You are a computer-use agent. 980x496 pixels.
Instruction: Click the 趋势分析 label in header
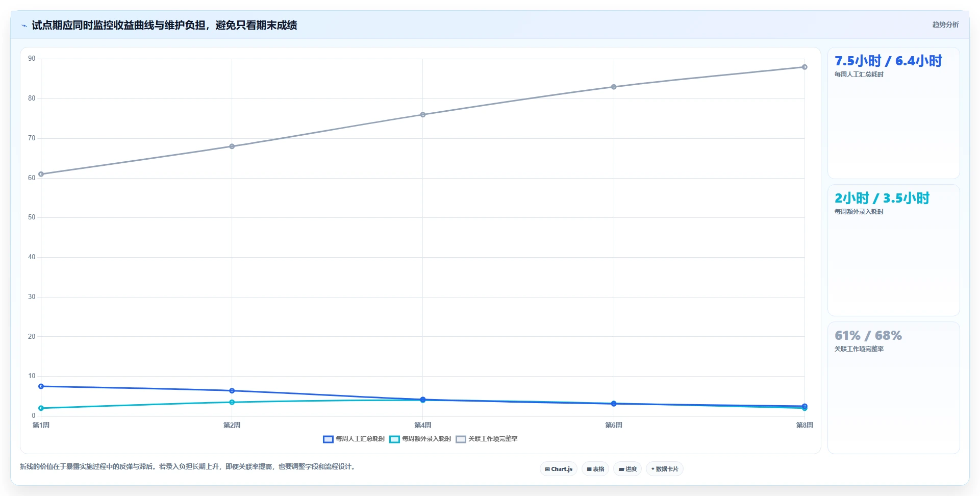point(945,24)
